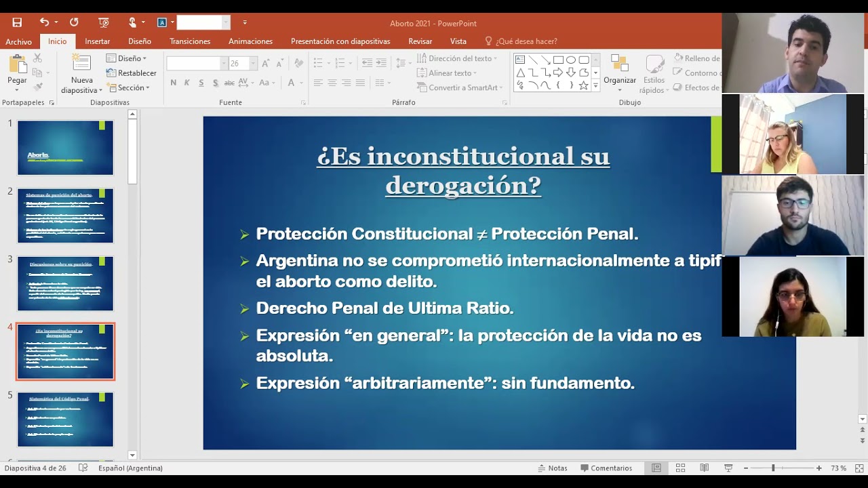Viewport: 868px width, 488px height.
Task: Select the right arrow block shape
Action: (x=558, y=73)
